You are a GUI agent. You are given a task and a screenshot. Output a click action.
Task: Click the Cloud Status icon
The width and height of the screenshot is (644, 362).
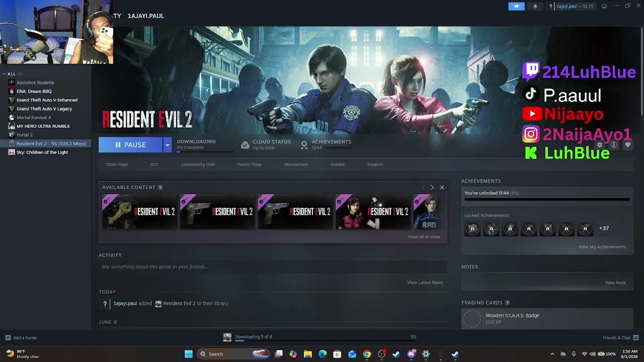245,145
